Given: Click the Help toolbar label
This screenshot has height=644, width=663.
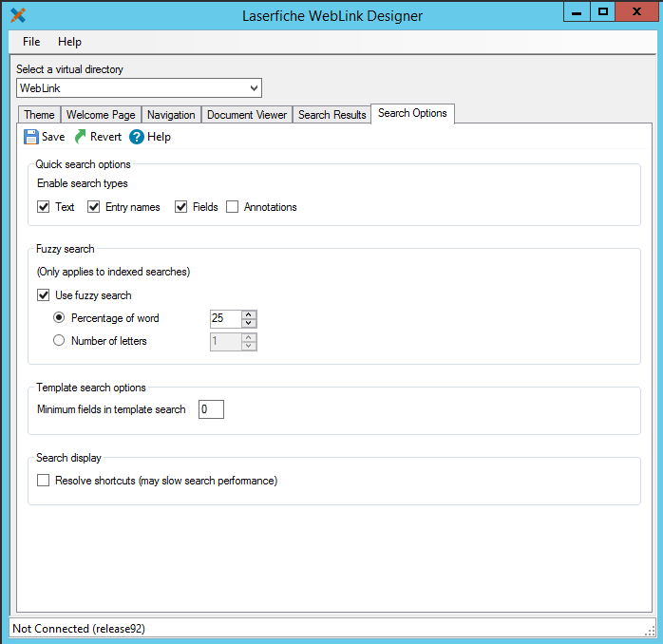Looking at the screenshot, I should pyautogui.click(x=159, y=137).
